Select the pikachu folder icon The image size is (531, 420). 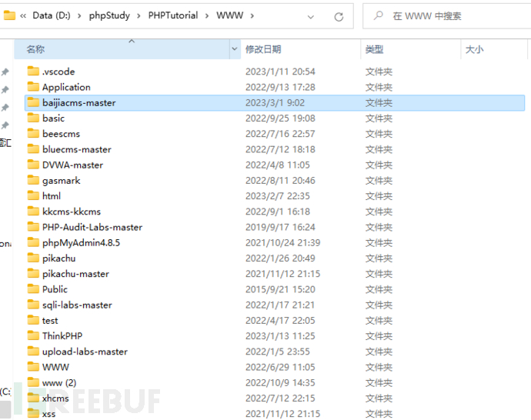[x=33, y=258]
